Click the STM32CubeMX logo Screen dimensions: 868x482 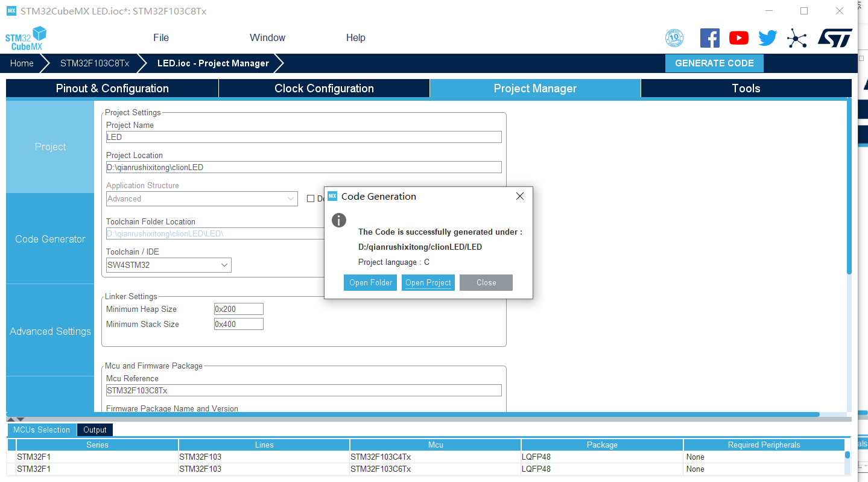click(26, 38)
